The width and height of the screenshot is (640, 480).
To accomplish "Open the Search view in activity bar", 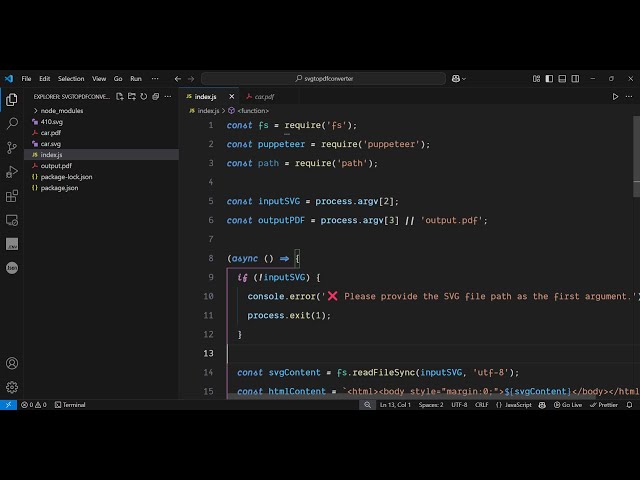I will 12,123.
